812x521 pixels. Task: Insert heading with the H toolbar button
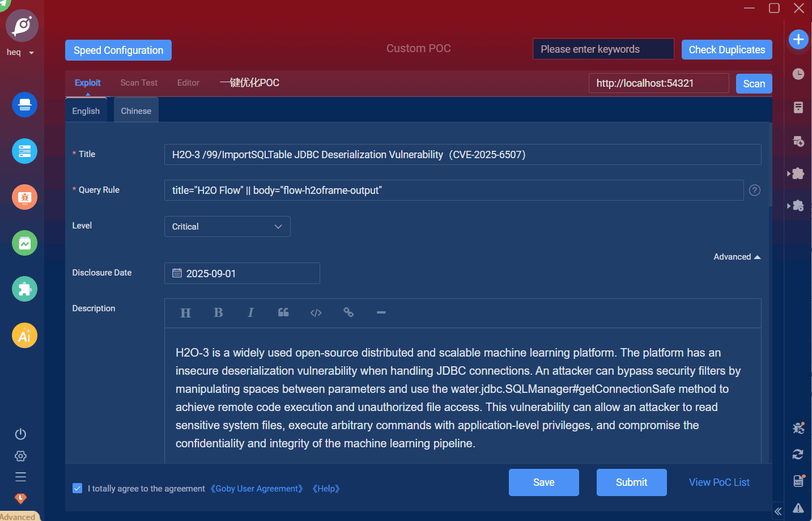pyautogui.click(x=185, y=313)
